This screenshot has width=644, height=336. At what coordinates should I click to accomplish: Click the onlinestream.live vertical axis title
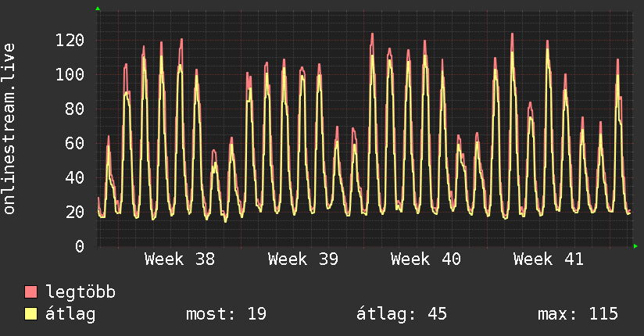coord(9,129)
